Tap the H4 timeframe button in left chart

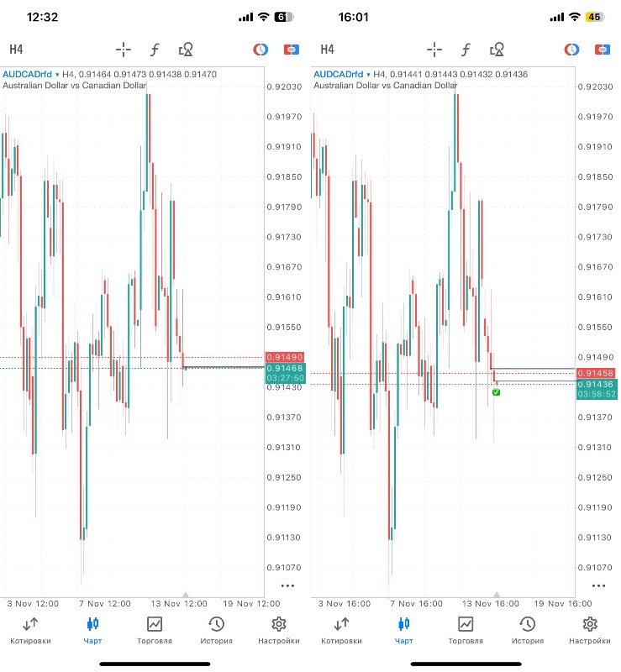[16, 50]
